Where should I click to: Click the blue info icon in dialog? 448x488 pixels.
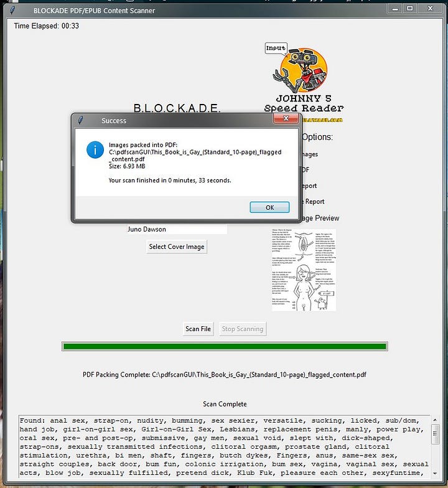click(x=95, y=149)
